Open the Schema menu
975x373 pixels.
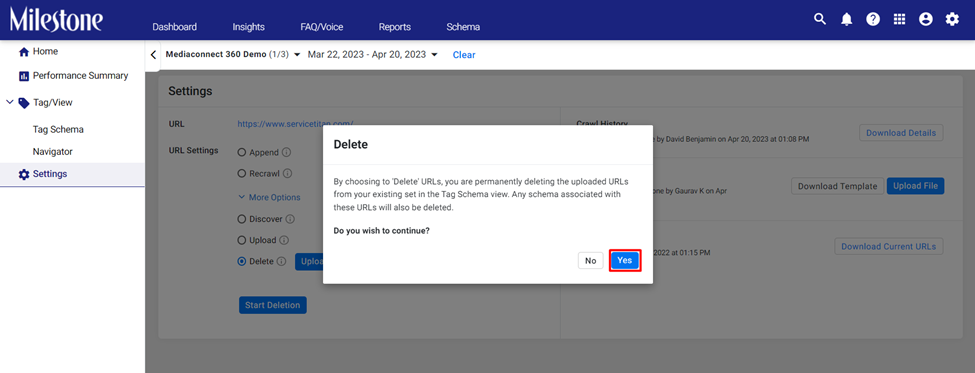pos(463,27)
